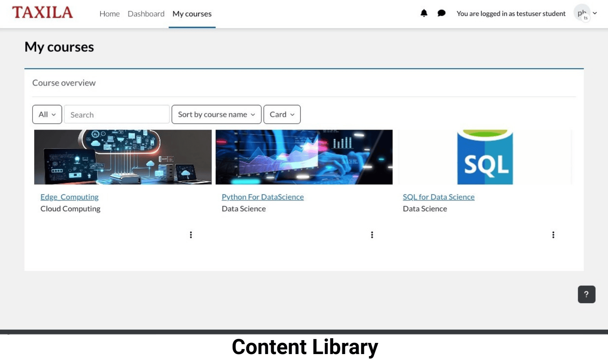Open the notifications bell
Image resolution: width=608 pixels, height=364 pixels.
click(x=424, y=13)
